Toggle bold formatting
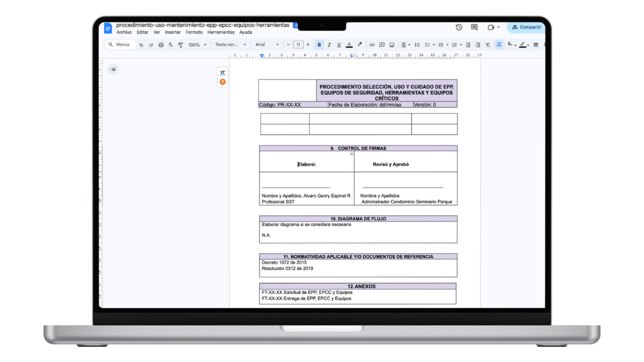 pos(319,45)
